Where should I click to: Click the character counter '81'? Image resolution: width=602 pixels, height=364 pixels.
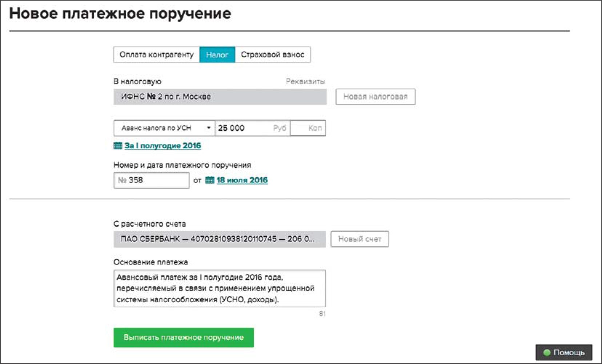[x=322, y=314]
